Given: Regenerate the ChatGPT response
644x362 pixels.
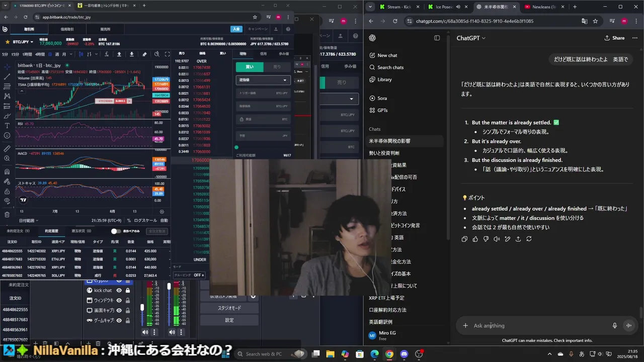Looking at the screenshot, I should pyautogui.click(x=529, y=239).
